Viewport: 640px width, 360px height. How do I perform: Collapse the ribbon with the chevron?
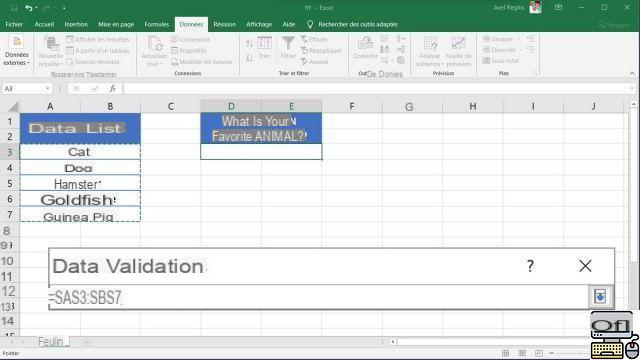click(632, 73)
